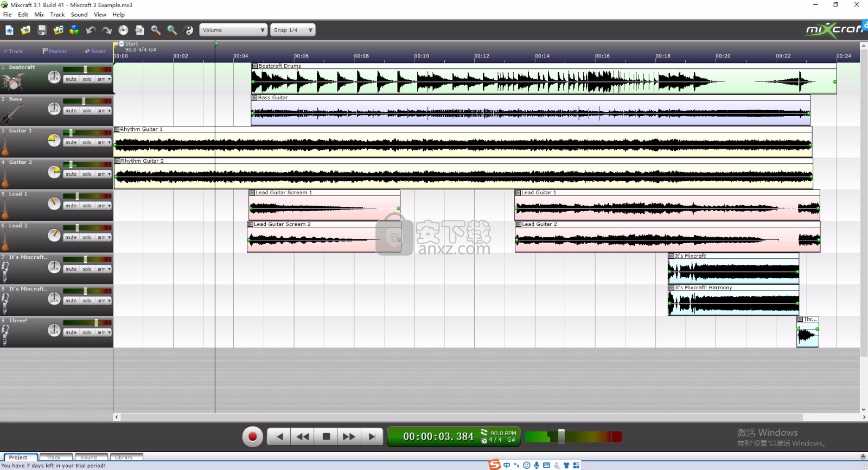
Task: Click the Bass track pan knob
Action: click(54, 109)
